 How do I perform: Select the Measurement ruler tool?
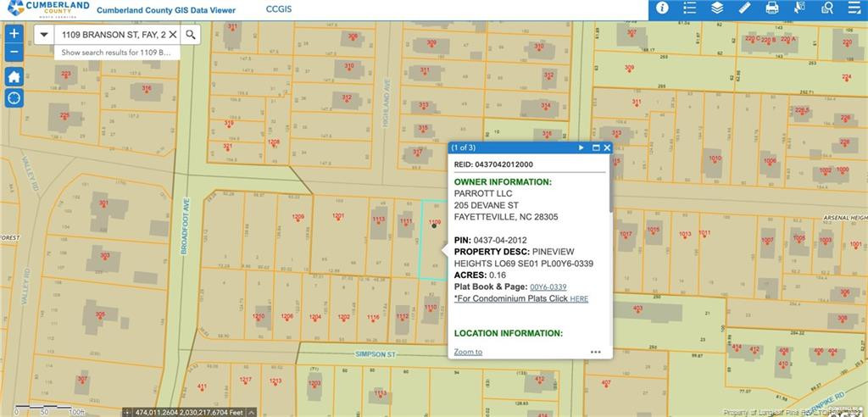click(x=745, y=8)
